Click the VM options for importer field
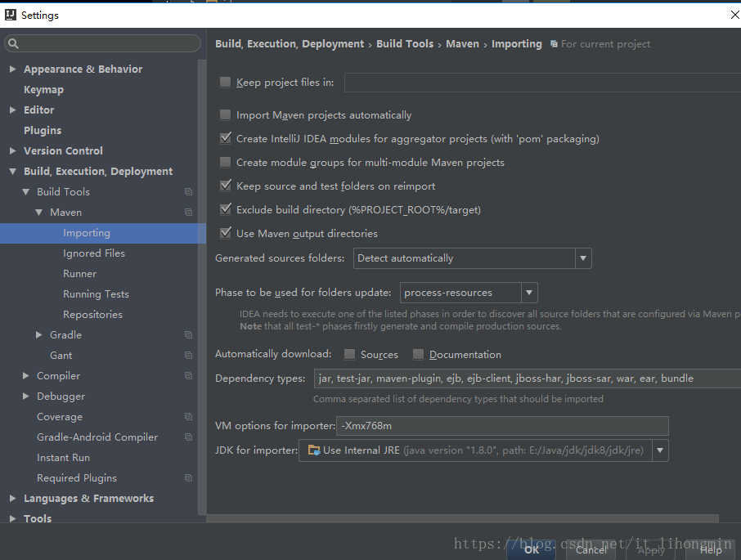Image resolution: width=741 pixels, height=560 pixels. click(502, 426)
